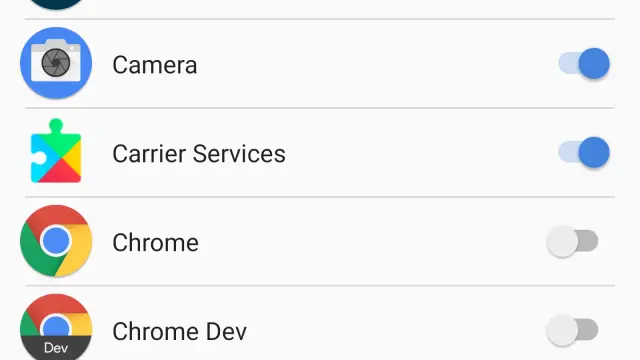640x360 pixels.
Task: Tap the Camera app icon
Action: (x=56, y=63)
